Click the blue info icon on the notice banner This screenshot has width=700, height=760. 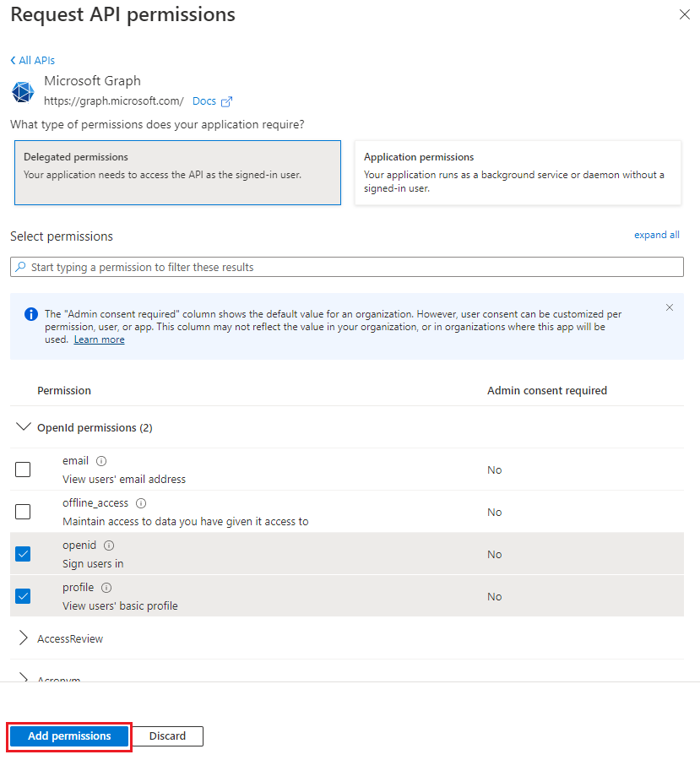31,313
